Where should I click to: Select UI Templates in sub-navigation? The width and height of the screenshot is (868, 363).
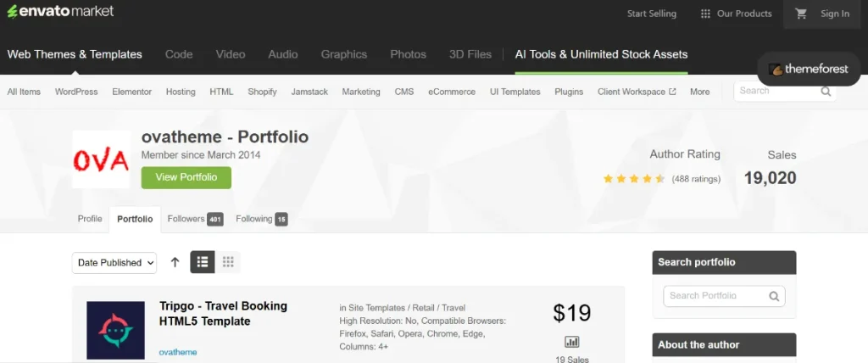click(x=515, y=92)
